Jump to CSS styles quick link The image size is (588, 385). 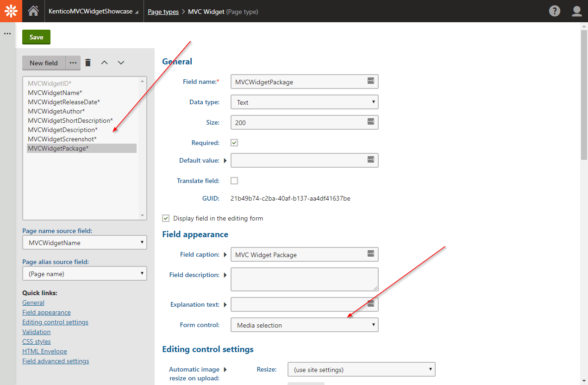37,341
